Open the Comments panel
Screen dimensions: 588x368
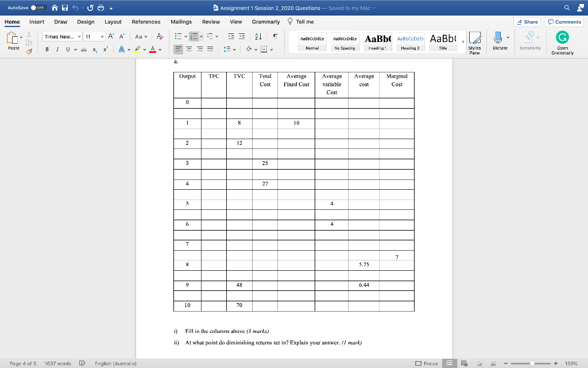tap(564, 21)
